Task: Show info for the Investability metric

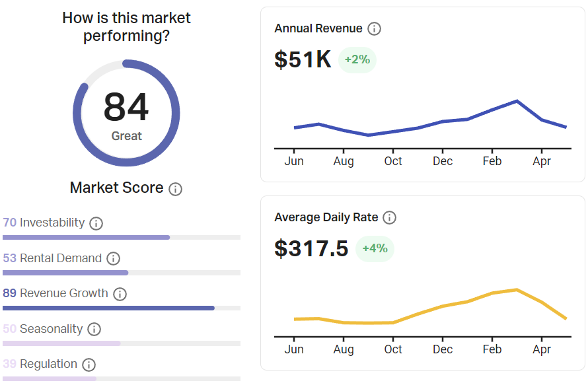Action: (96, 223)
